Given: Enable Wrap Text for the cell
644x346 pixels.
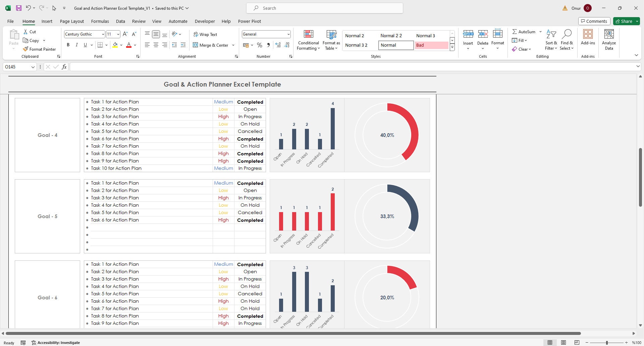Looking at the screenshot, I should pos(205,34).
